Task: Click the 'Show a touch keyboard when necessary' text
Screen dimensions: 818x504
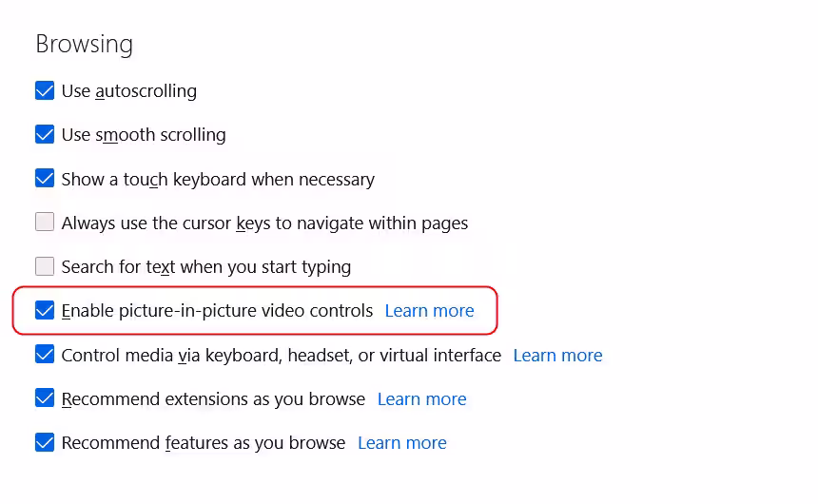Action: coord(218,179)
